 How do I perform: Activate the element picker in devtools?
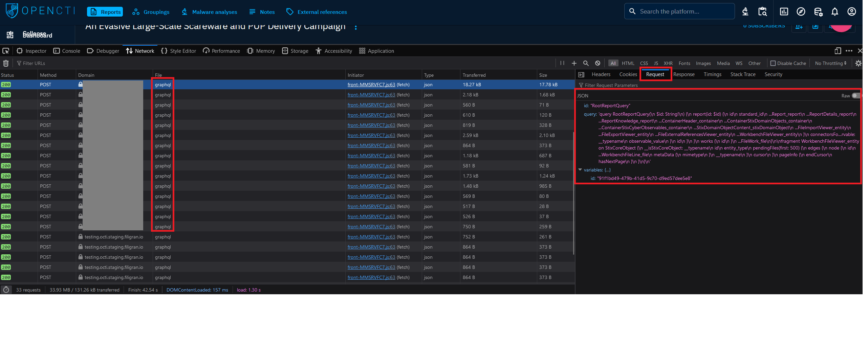pos(6,51)
